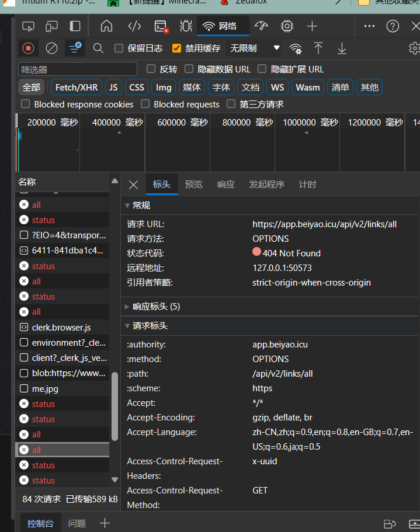Open the 计时 tab
Image resolution: width=420 pixels, height=532 pixels.
307,184
